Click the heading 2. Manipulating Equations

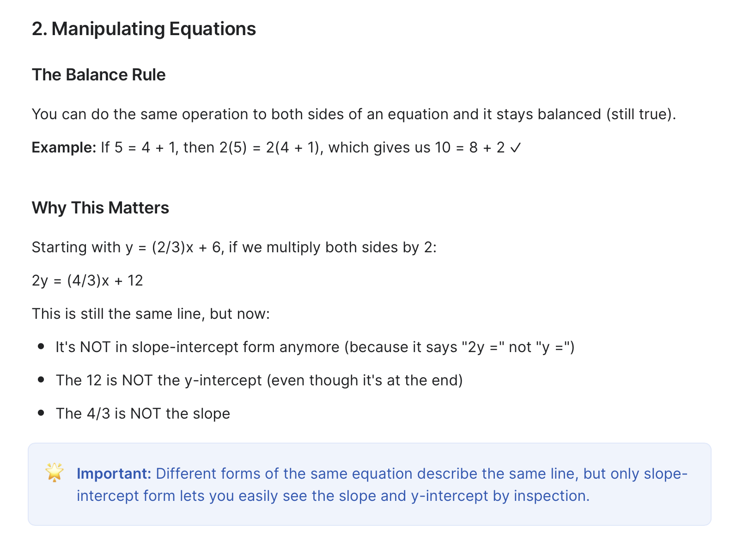click(144, 29)
